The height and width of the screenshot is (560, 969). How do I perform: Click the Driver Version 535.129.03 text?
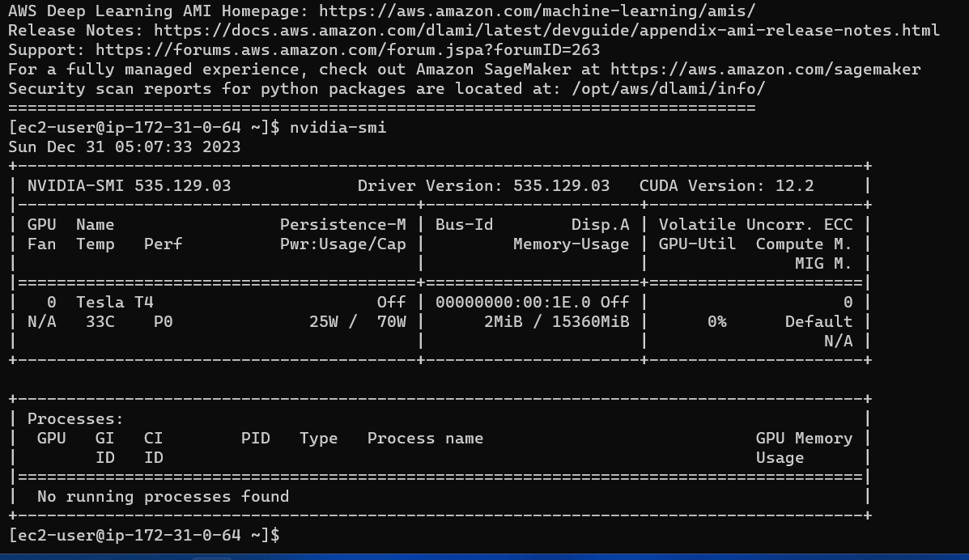click(x=483, y=185)
